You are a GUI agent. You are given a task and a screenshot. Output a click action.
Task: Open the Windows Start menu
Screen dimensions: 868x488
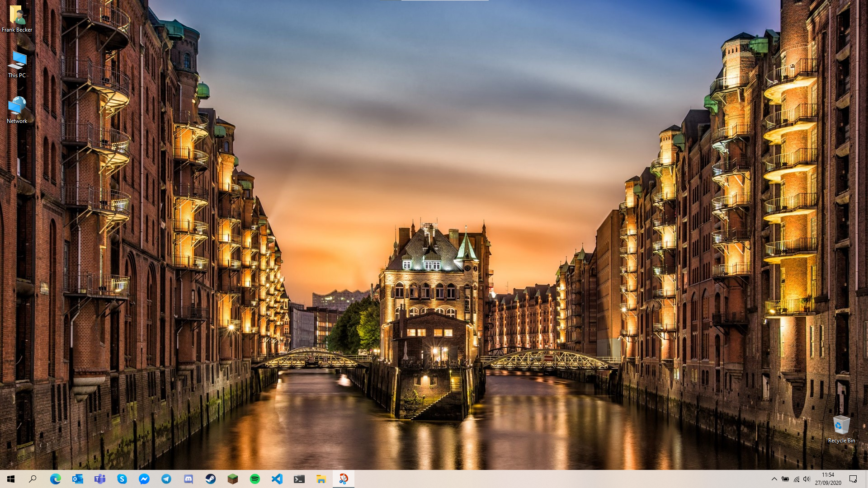11,479
